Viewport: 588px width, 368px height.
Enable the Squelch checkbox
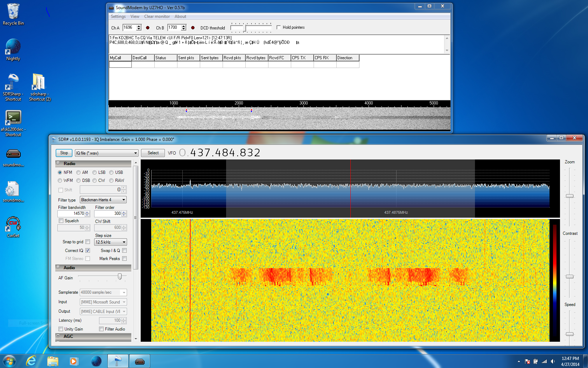[x=61, y=221]
